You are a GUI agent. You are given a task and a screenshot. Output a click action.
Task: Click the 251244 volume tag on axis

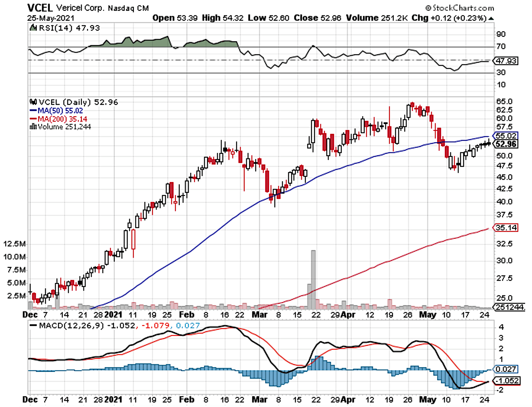point(509,307)
